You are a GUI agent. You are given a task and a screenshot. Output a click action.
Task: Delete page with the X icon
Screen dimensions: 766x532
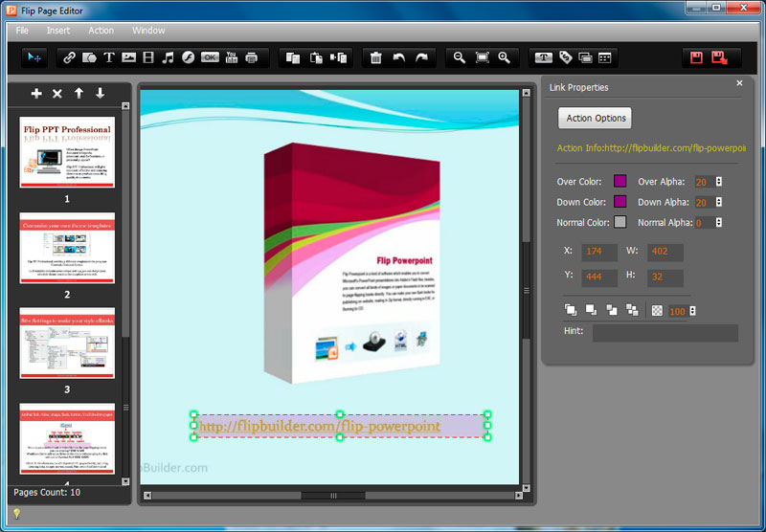(x=57, y=93)
